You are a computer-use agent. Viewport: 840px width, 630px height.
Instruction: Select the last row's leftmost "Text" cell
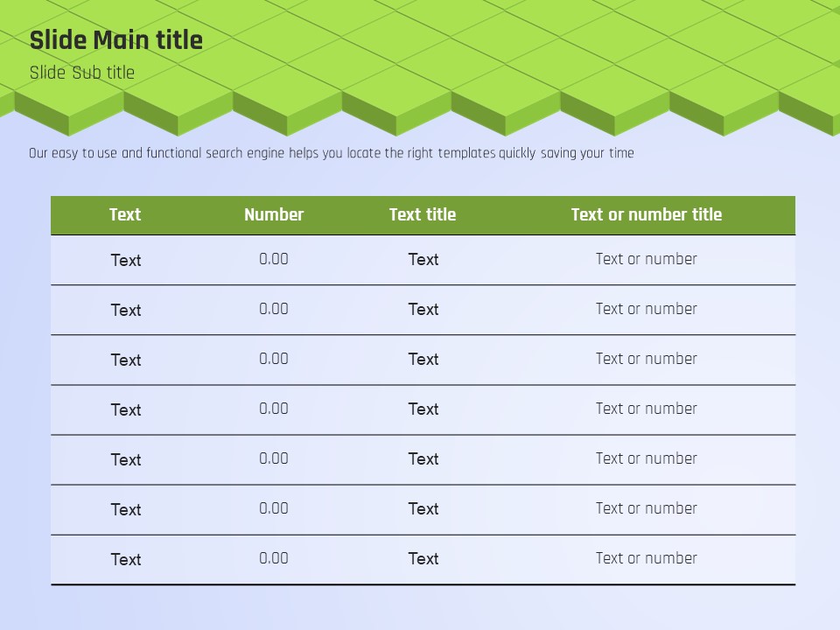pyautogui.click(x=126, y=559)
